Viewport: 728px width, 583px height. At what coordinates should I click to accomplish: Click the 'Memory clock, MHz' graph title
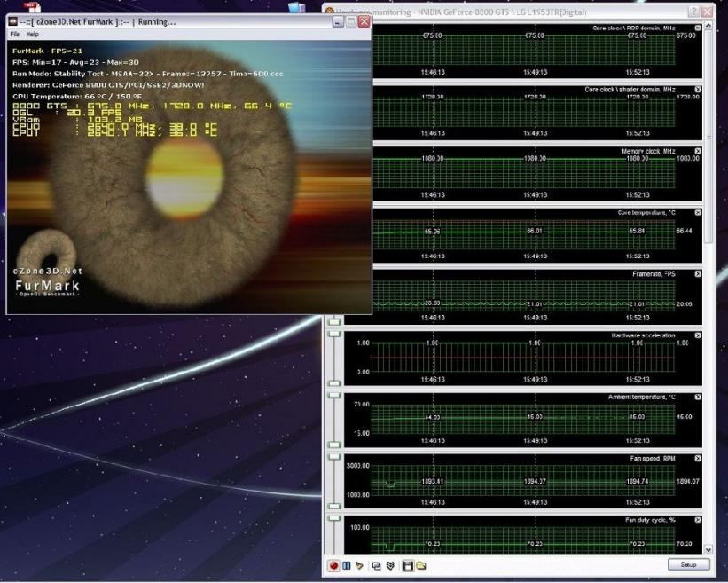[648, 152]
